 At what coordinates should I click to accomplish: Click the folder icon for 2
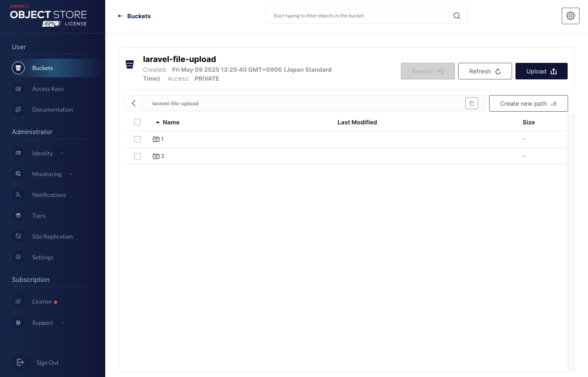[156, 156]
